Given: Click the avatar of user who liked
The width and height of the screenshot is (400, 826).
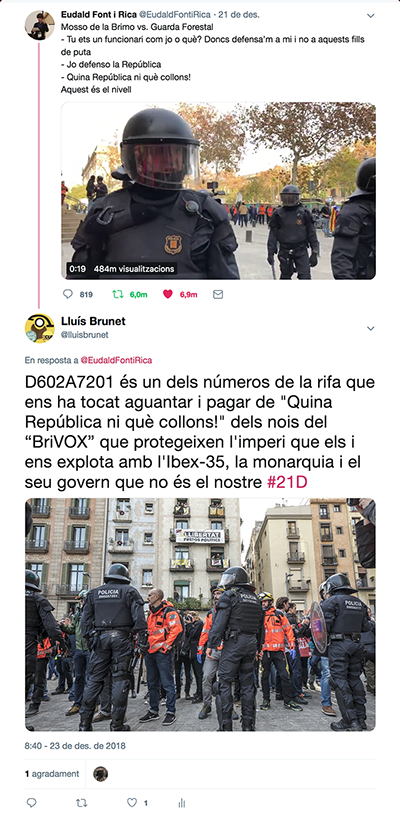Looking at the screenshot, I should [x=101, y=774].
